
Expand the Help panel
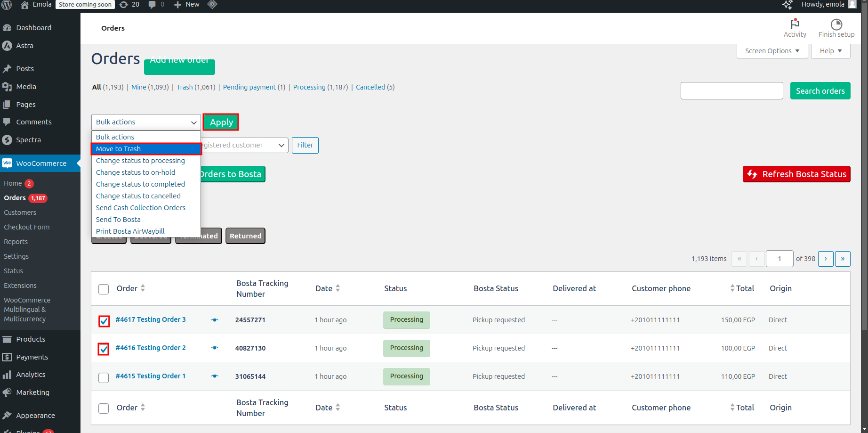tap(831, 51)
